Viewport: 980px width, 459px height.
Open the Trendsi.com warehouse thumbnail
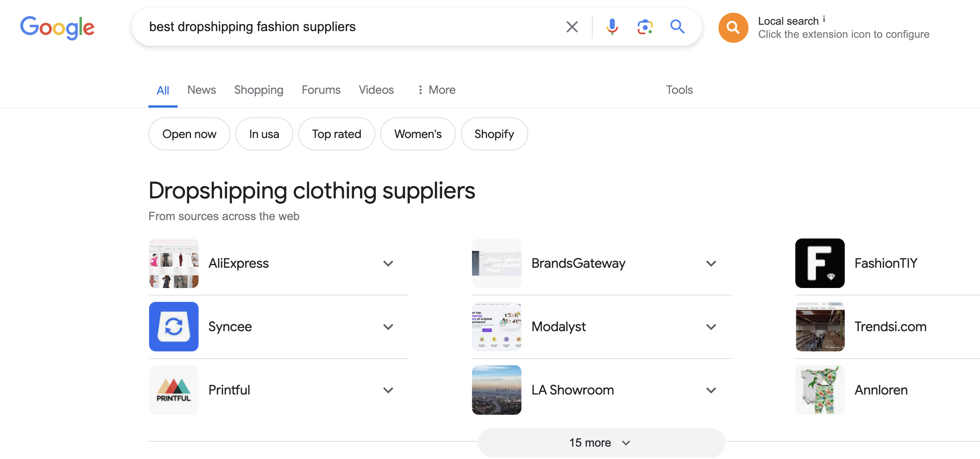(x=820, y=327)
